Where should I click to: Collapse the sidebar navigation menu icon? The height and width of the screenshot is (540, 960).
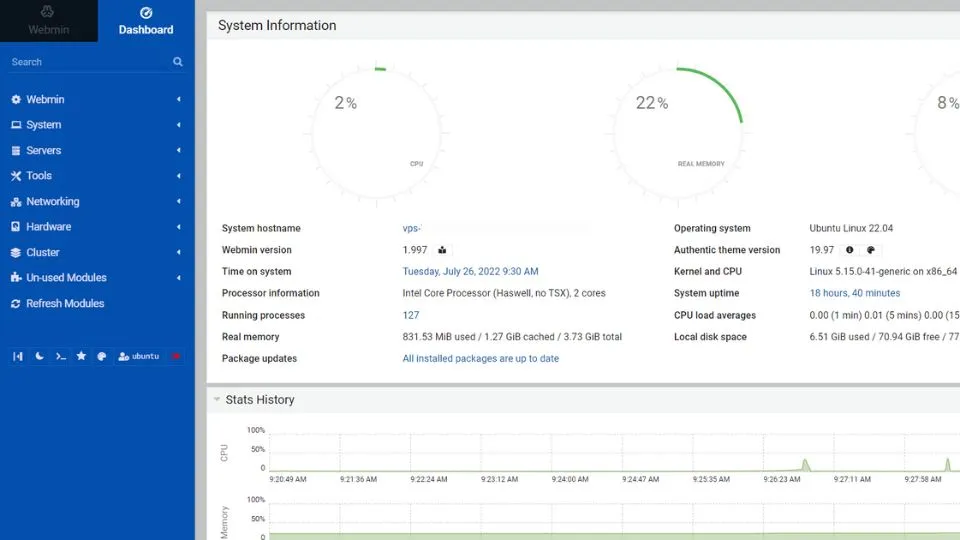(x=18, y=356)
